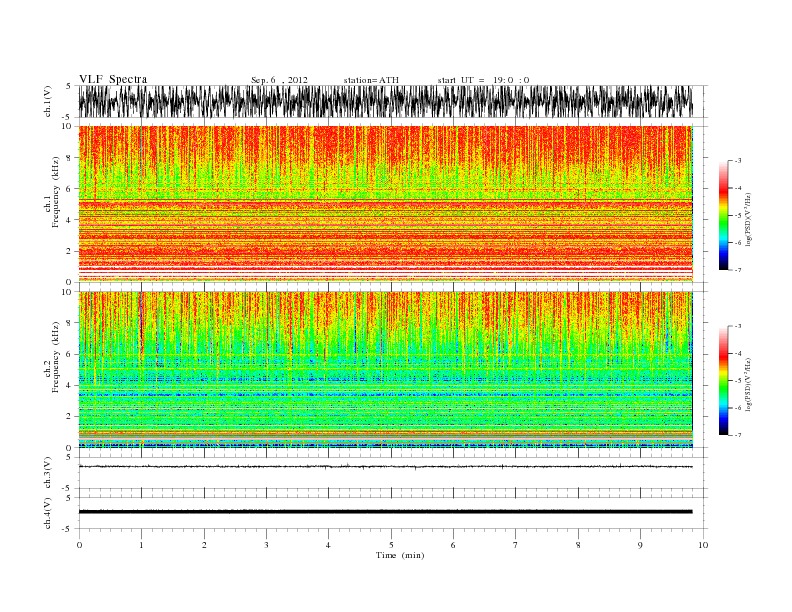Screen dimensions: 792x612
Task: Click the ch.3(V) axis label
Action: click(47, 473)
